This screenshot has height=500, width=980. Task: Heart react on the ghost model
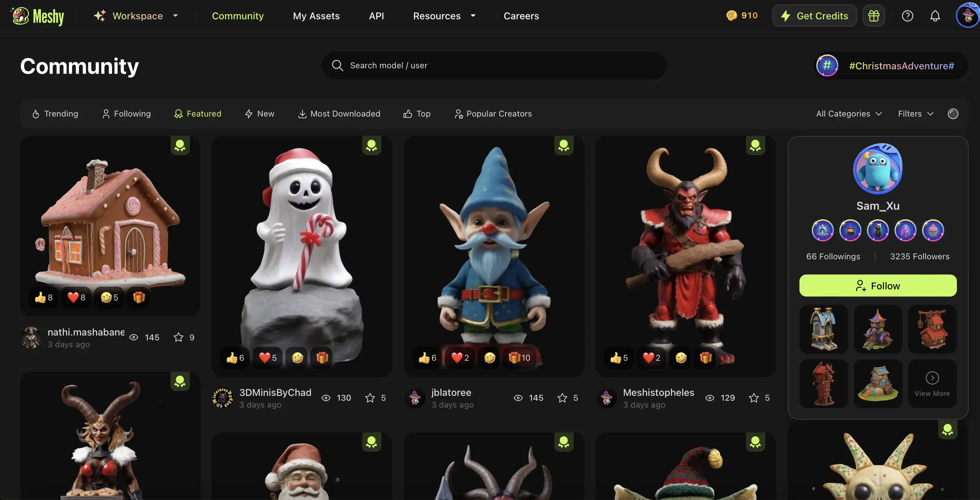click(268, 358)
